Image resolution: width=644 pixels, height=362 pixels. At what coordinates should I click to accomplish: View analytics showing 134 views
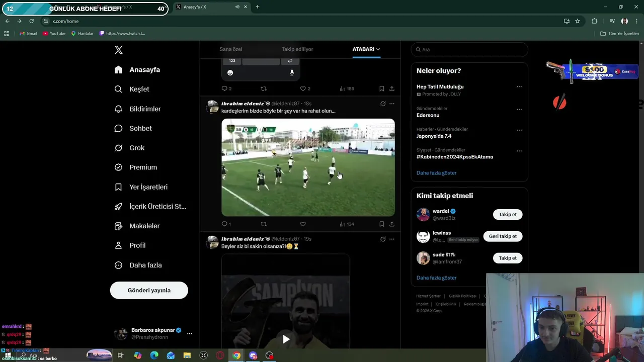(x=347, y=224)
